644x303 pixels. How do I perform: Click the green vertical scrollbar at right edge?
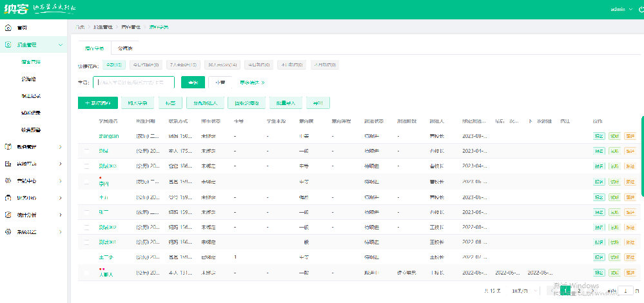[x=643, y=156]
